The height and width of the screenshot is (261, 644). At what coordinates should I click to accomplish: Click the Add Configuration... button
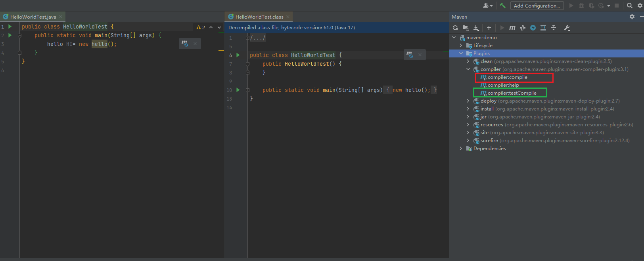[537, 6]
